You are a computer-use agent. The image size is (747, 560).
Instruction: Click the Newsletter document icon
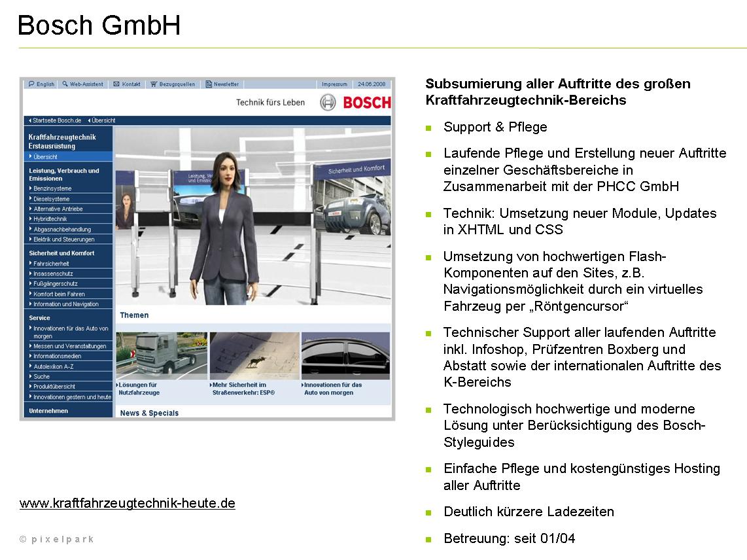tap(209, 84)
